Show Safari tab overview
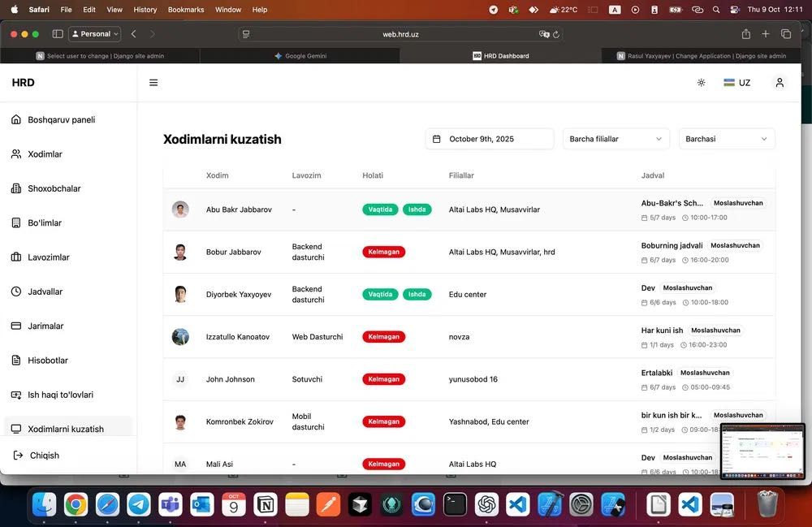Image resolution: width=812 pixels, height=527 pixels. pos(785,34)
